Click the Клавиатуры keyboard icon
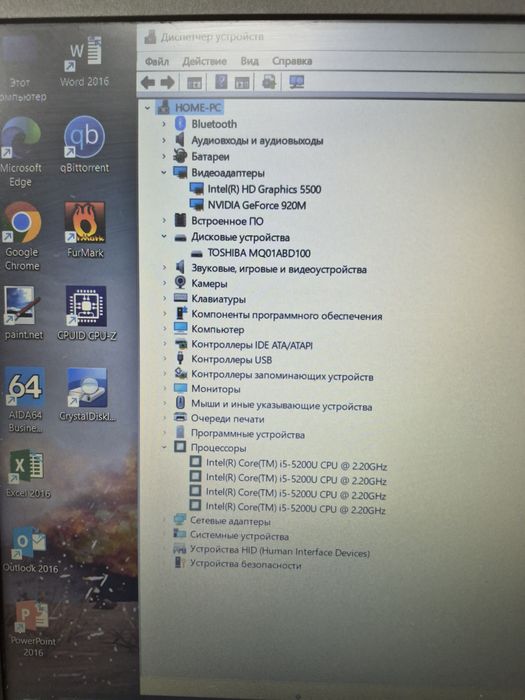The height and width of the screenshot is (700, 525). click(x=180, y=298)
